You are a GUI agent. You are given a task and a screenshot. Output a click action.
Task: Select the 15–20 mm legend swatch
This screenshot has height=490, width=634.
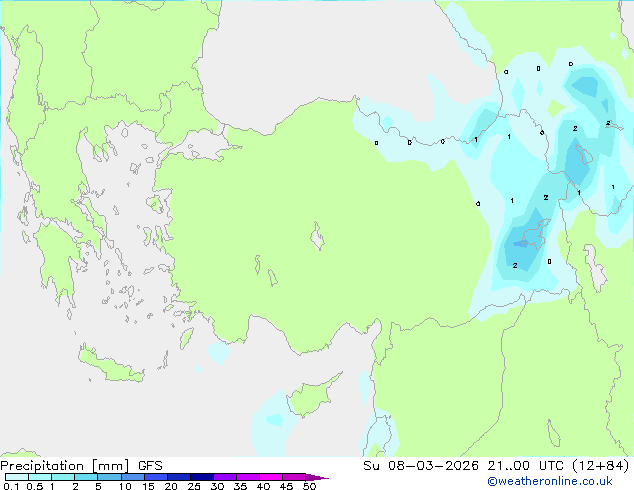click(x=156, y=477)
